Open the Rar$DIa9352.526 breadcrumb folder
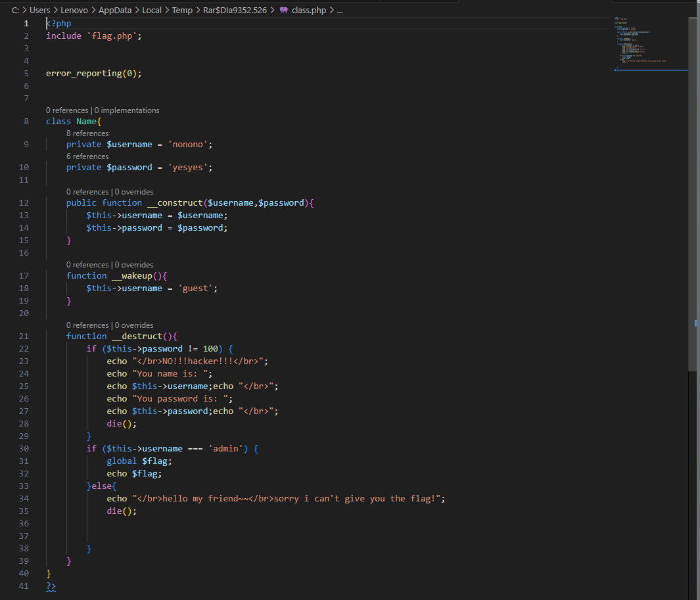Image resolution: width=700 pixels, height=600 pixels. point(235,10)
